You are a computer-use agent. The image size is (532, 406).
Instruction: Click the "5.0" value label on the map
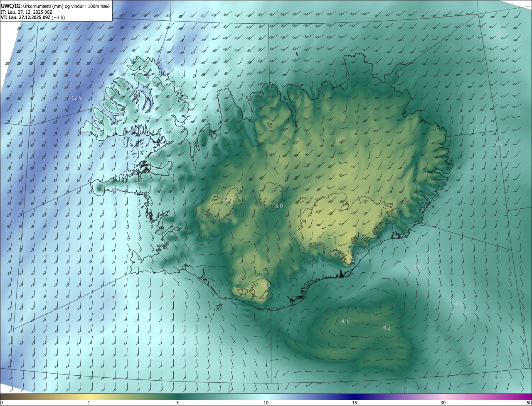coord(279,206)
